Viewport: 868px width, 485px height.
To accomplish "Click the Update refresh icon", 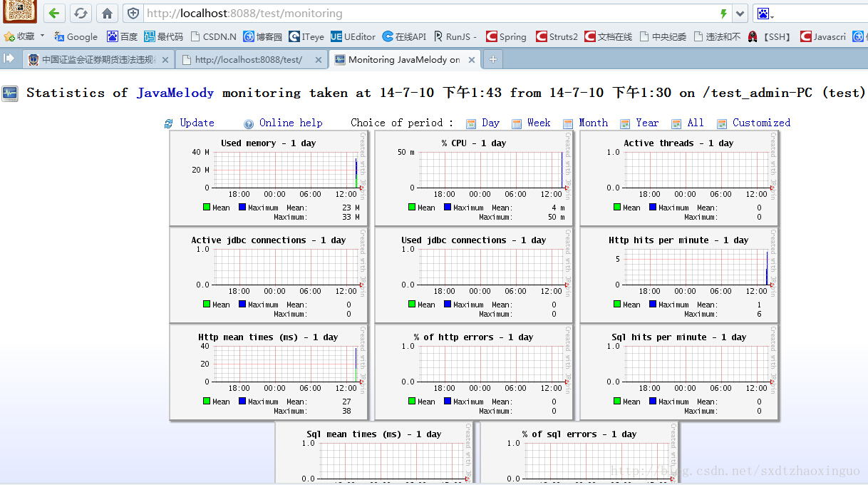I will (169, 123).
